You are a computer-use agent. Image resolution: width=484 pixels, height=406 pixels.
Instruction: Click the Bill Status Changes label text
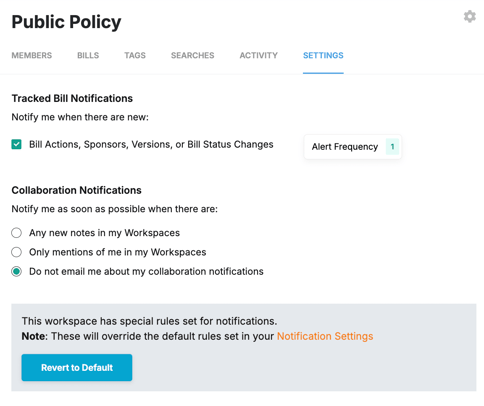click(230, 144)
